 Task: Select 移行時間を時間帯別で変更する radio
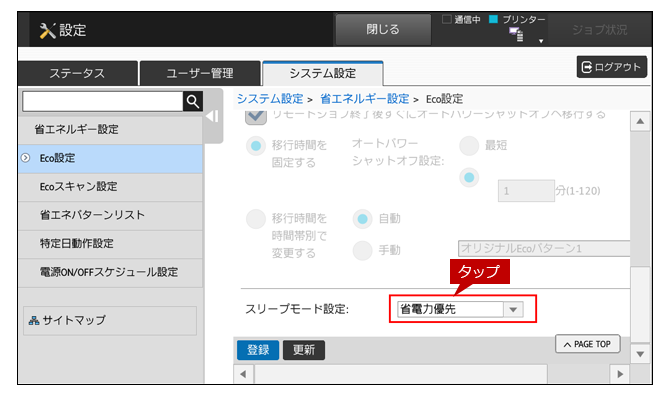[256, 219]
